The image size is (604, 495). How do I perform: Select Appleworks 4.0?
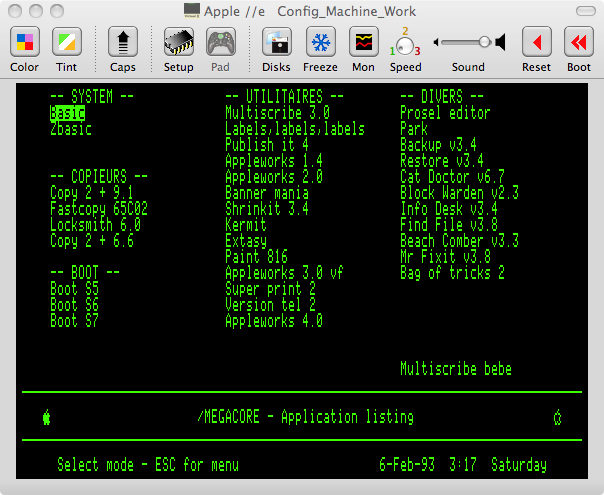point(274,321)
